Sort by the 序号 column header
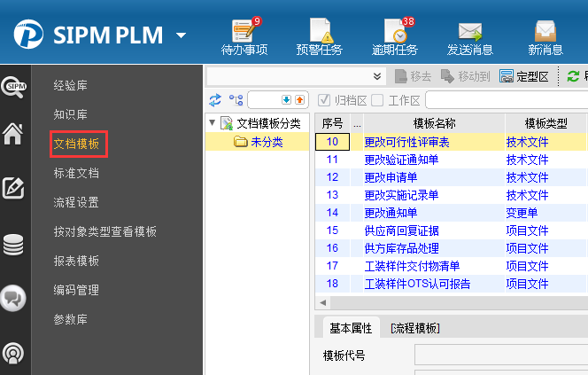This screenshot has height=375, width=588. pyautogui.click(x=332, y=123)
